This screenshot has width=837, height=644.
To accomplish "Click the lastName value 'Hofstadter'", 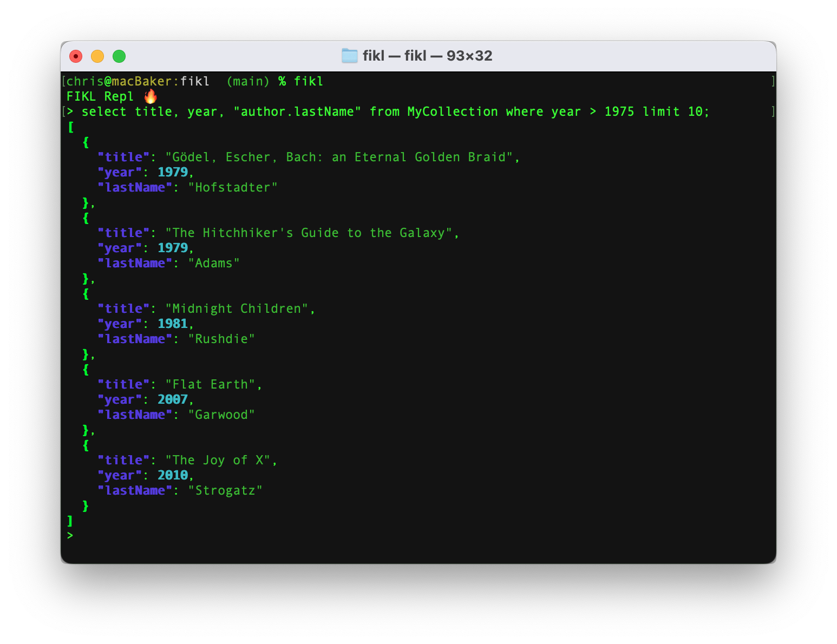I will [233, 187].
